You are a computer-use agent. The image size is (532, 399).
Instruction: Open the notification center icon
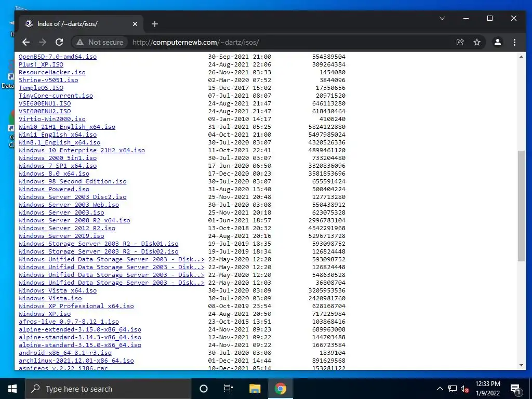pyautogui.click(x=516, y=389)
